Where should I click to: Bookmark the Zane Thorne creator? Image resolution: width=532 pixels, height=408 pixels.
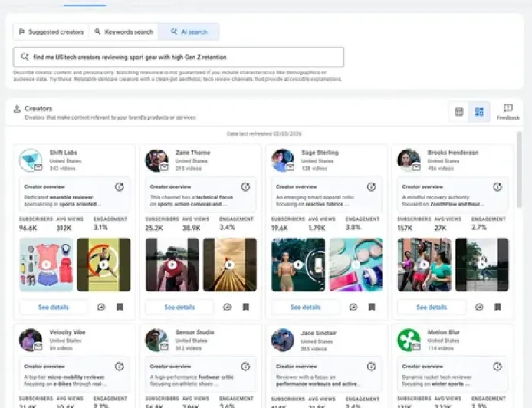(x=246, y=308)
